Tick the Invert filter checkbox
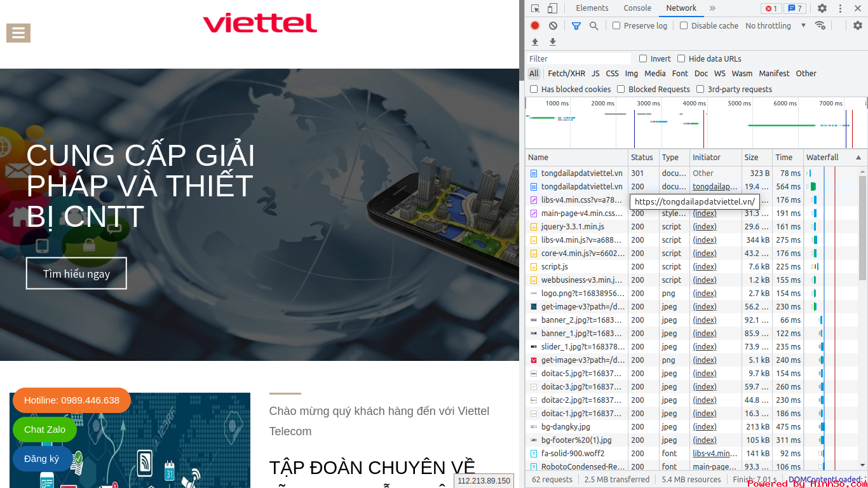 point(643,58)
